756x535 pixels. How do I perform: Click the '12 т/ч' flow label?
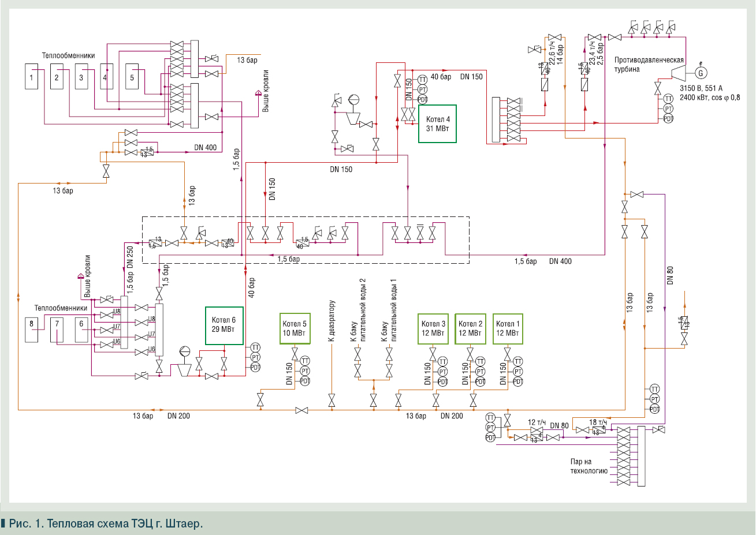coord(537,422)
